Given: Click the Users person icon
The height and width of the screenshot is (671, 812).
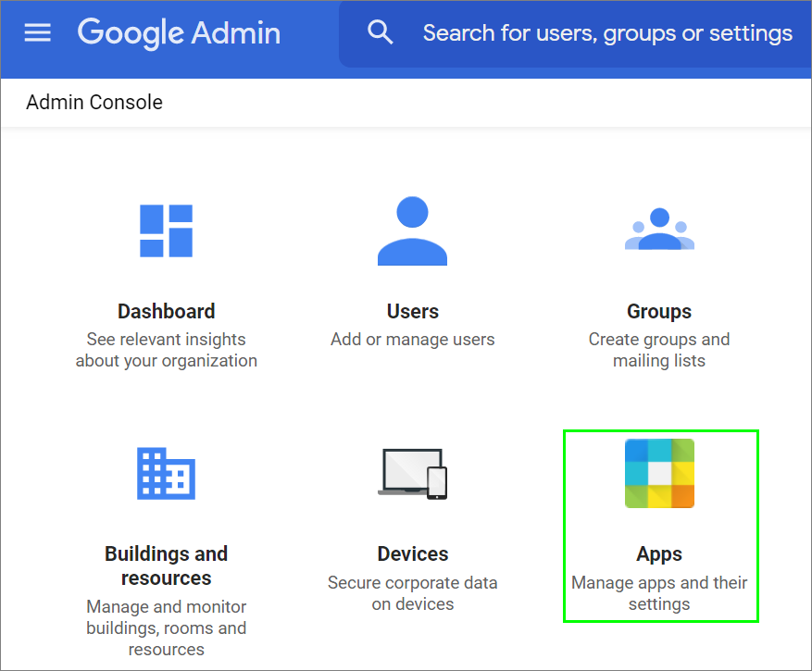Looking at the screenshot, I should pyautogui.click(x=412, y=230).
